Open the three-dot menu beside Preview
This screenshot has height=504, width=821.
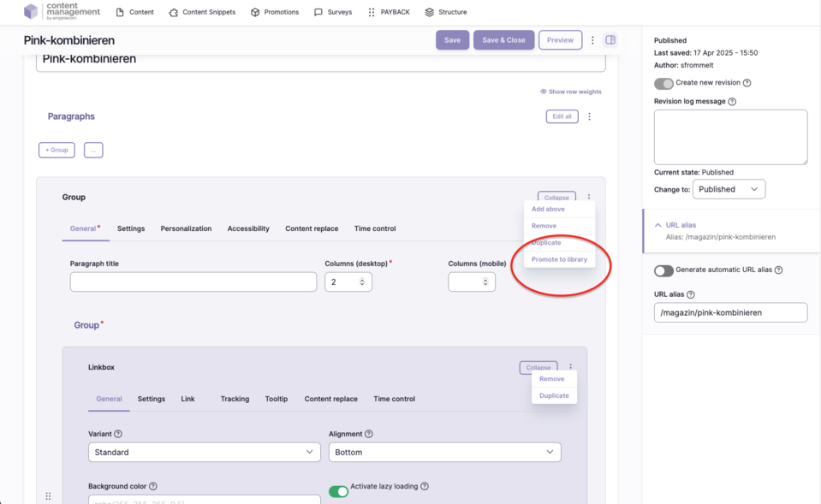click(x=592, y=40)
